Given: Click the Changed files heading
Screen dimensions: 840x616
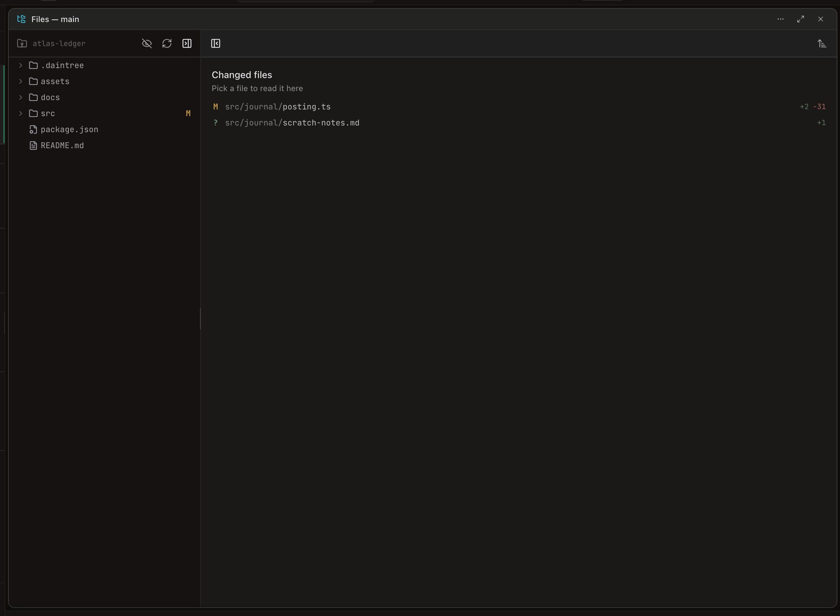Looking at the screenshot, I should click(242, 75).
